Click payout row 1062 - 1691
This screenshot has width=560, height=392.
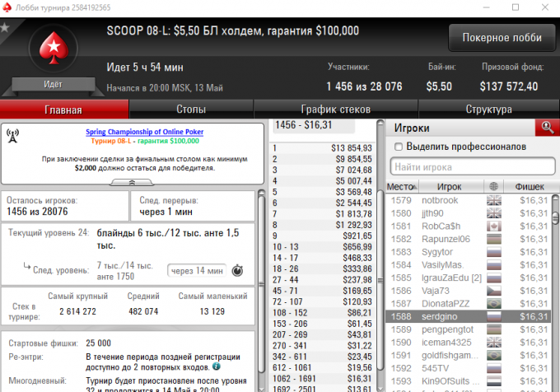point(323,379)
